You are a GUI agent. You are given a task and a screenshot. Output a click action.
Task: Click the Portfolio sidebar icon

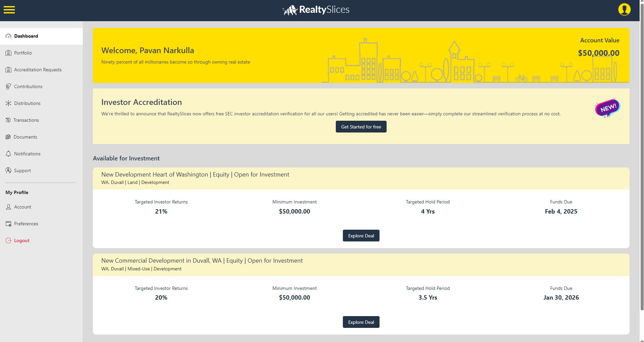8,53
